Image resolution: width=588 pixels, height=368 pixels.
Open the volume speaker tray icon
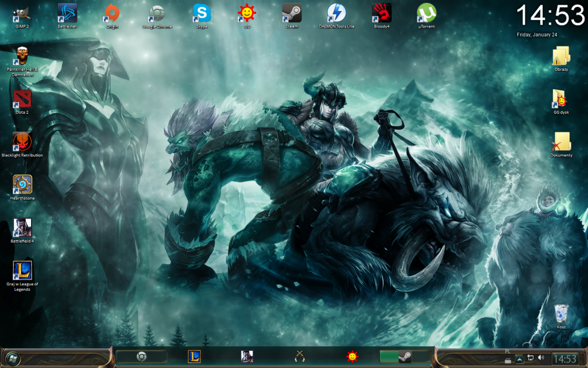(x=541, y=358)
